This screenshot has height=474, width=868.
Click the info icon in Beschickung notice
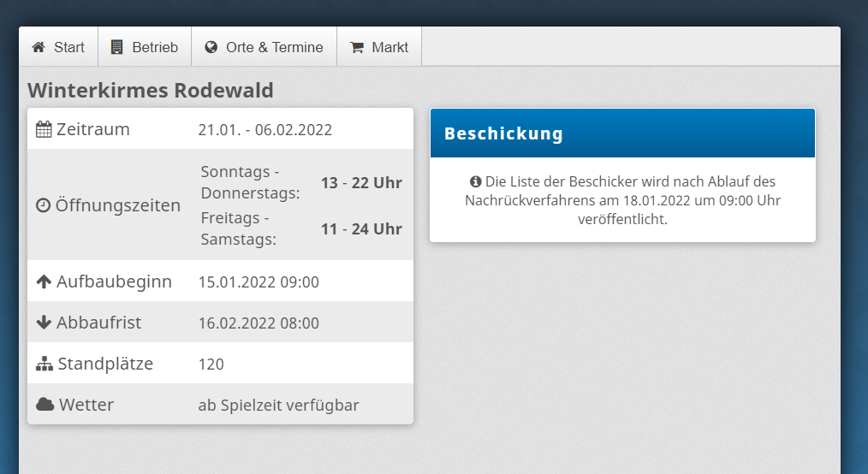pyautogui.click(x=475, y=182)
